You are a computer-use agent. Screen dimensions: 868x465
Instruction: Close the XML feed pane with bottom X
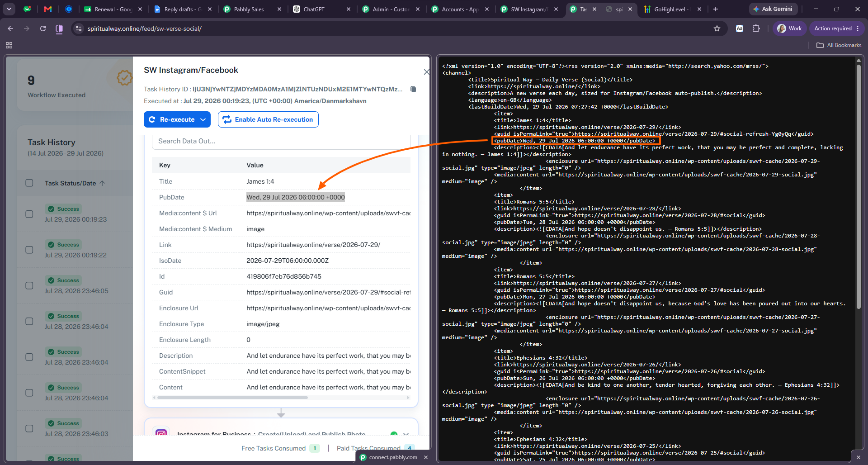[859, 457]
